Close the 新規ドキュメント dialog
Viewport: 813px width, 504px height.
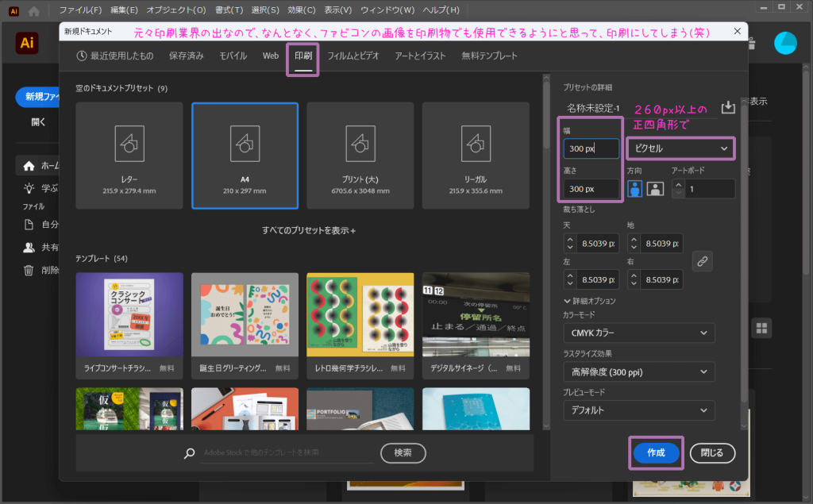738,31
